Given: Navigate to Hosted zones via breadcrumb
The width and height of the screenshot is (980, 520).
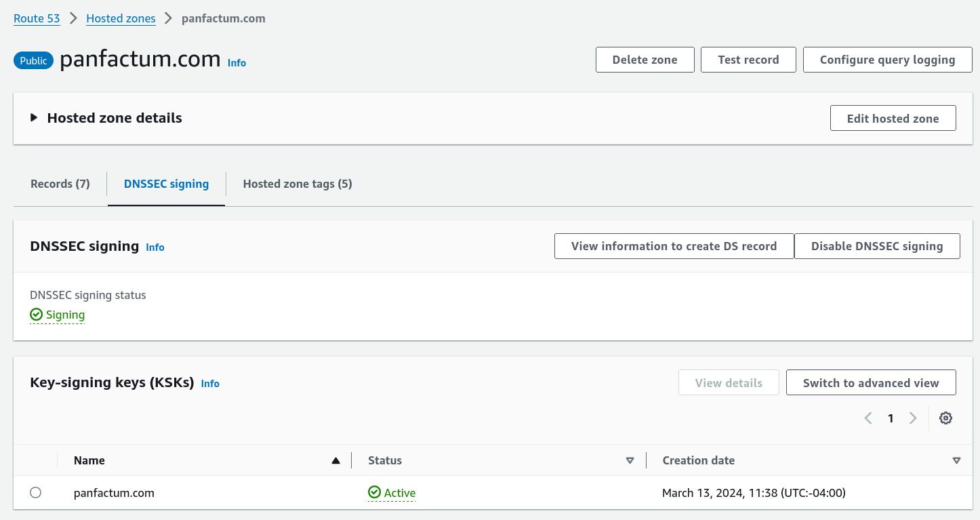Looking at the screenshot, I should coord(121,18).
